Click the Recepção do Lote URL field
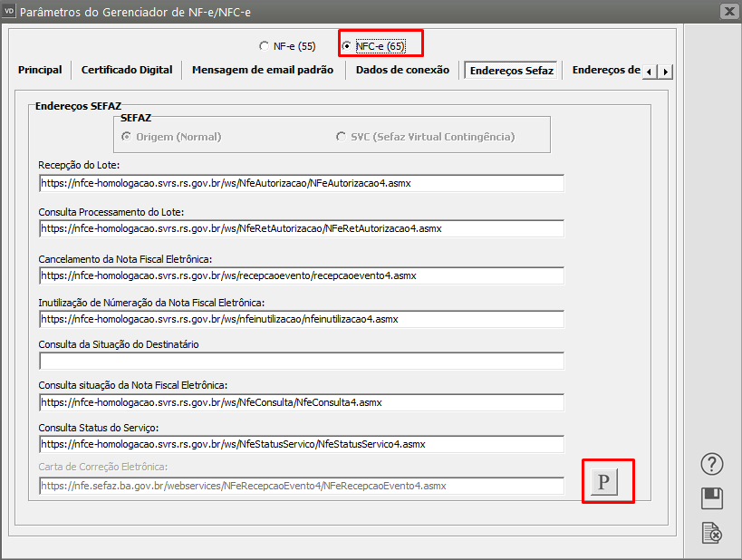This screenshot has width=742, height=560. tap(302, 183)
